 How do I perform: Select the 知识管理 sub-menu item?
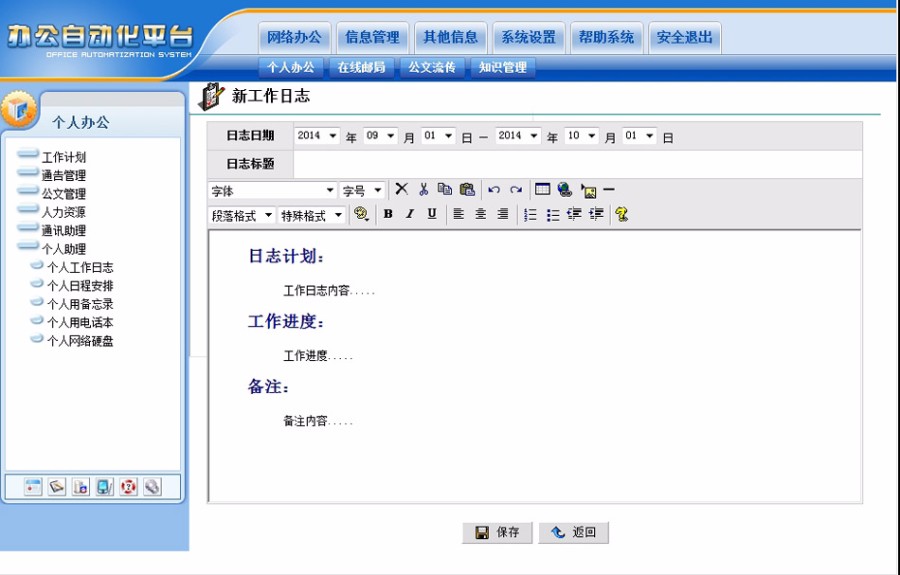503,67
